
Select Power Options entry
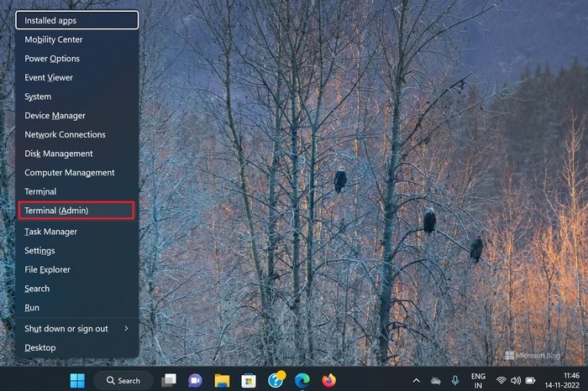pyautogui.click(x=77, y=59)
